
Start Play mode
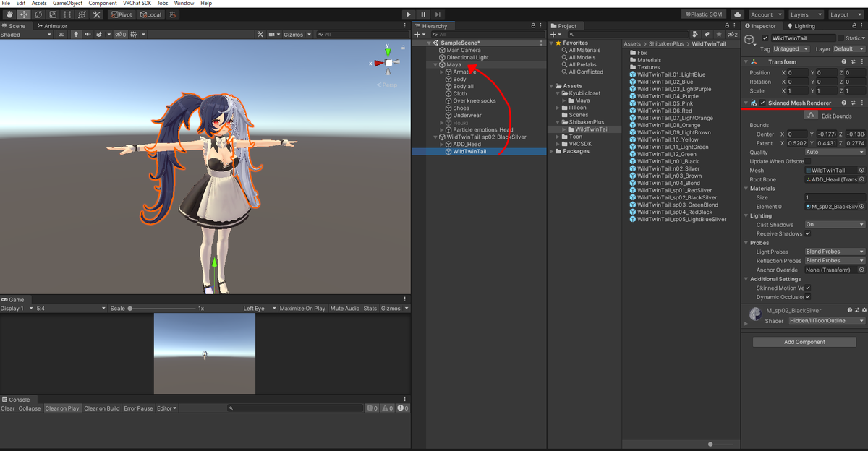click(409, 14)
